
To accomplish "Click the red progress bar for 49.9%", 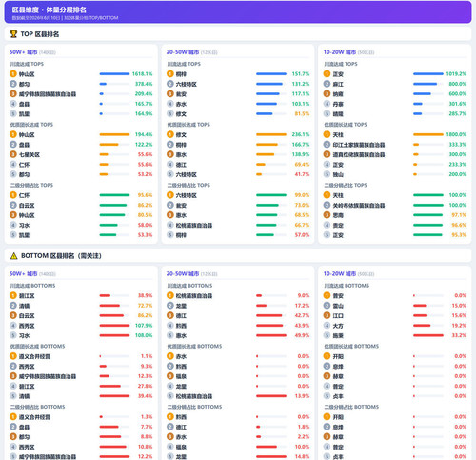I will pos(271,335).
